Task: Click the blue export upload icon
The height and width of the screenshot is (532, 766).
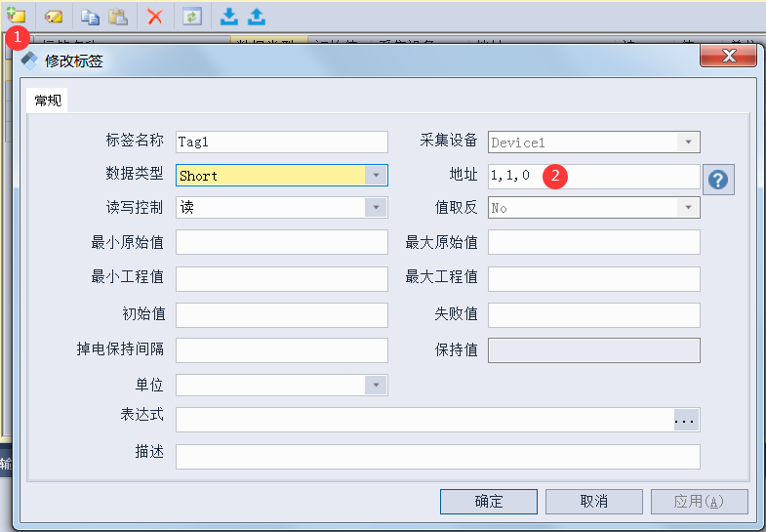Action: pyautogui.click(x=257, y=17)
